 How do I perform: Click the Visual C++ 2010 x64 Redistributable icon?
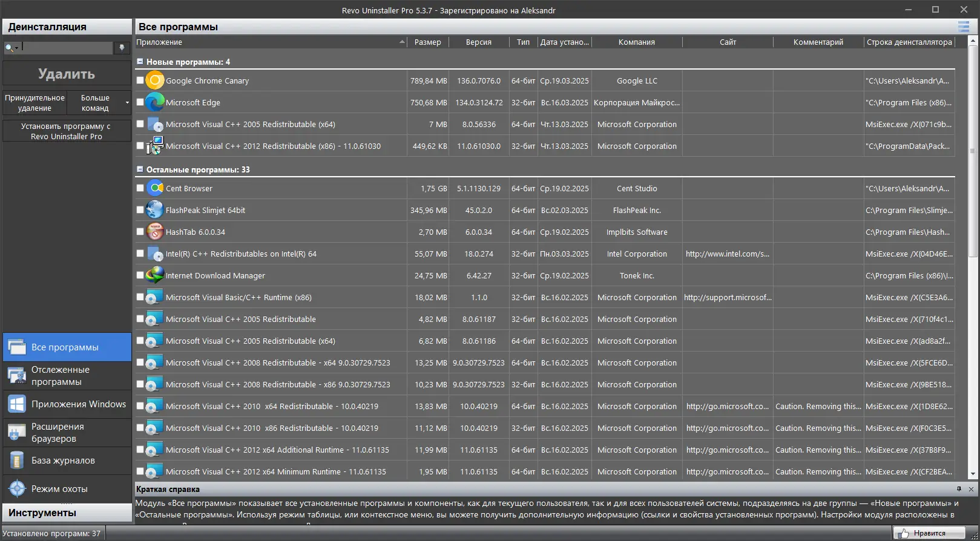[x=155, y=406]
